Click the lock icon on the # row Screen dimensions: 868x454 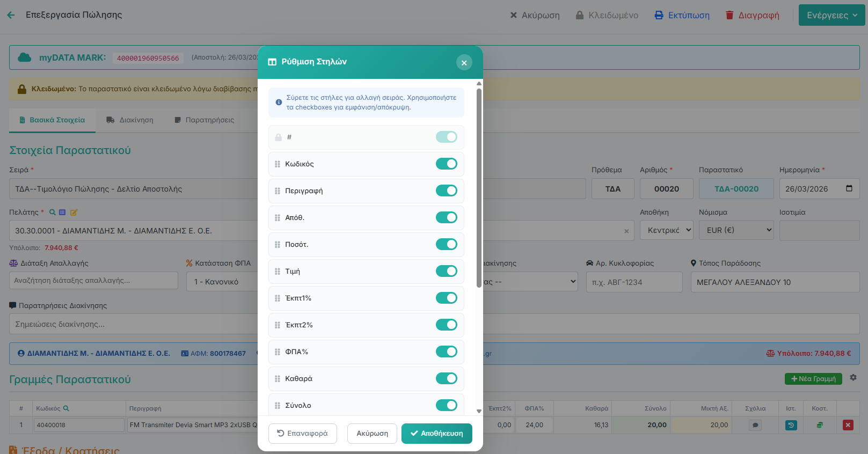[278, 137]
